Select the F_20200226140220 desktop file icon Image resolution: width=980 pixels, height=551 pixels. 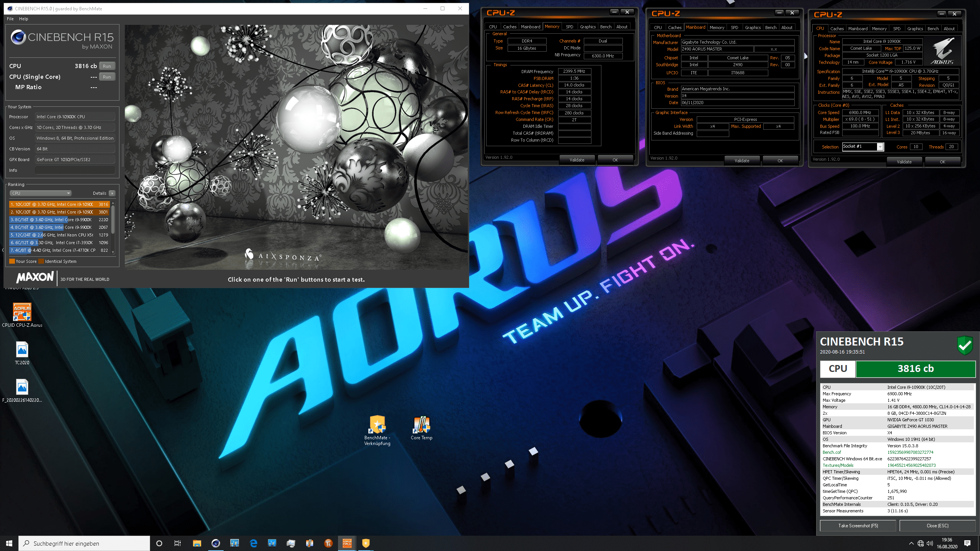(22, 390)
